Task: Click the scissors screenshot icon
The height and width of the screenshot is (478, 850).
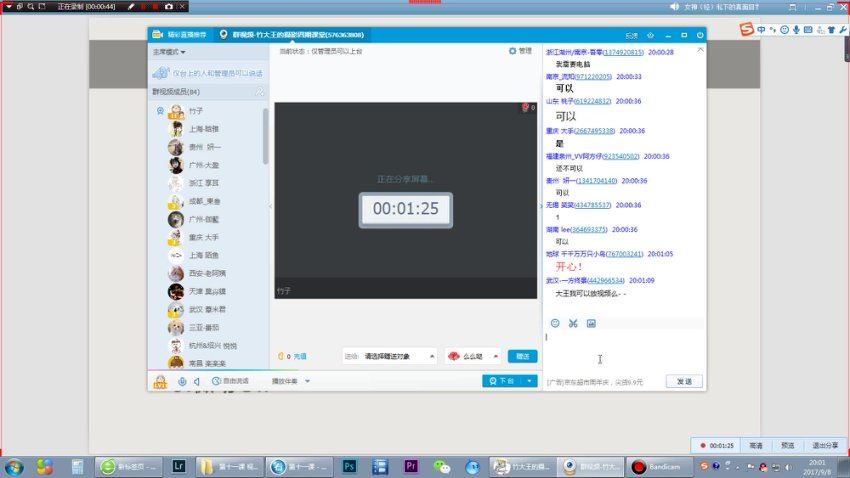Action: [573, 323]
